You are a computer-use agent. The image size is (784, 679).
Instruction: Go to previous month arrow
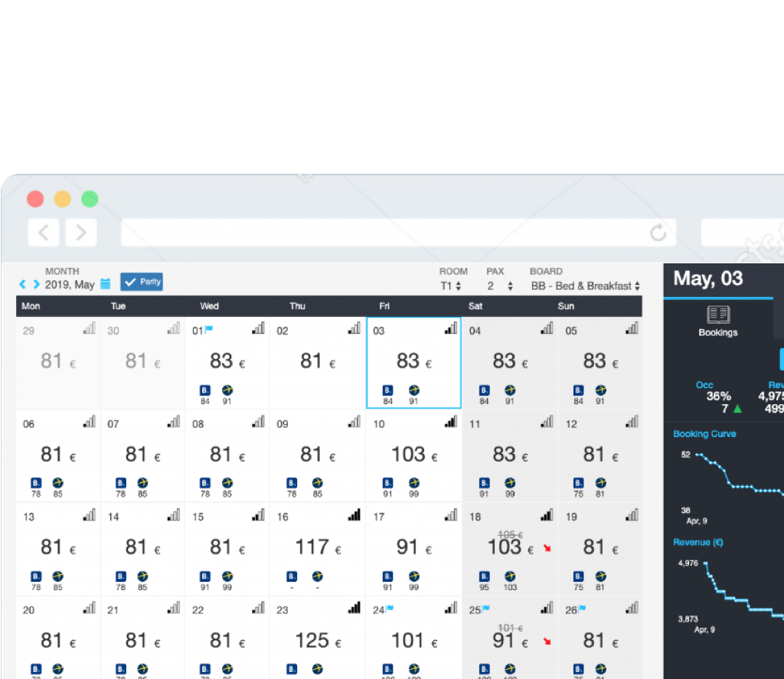pos(22,284)
